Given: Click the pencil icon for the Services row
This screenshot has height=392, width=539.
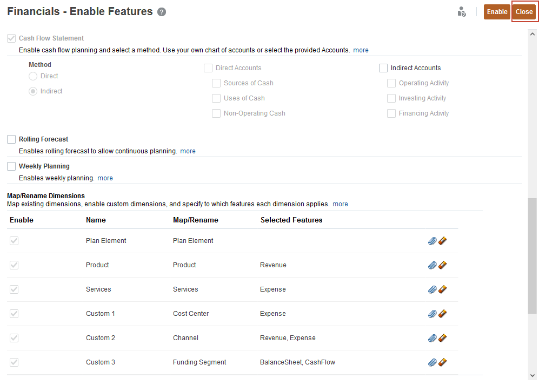Looking at the screenshot, I should click(x=442, y=289).
